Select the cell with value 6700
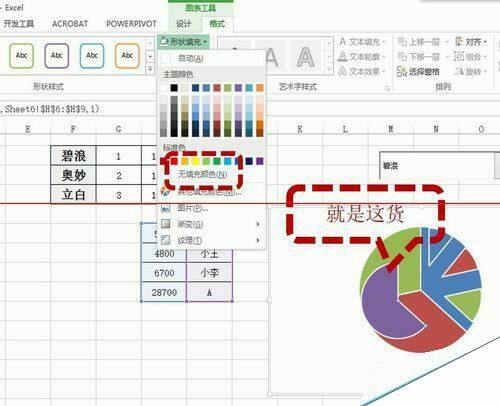500x406 pixels. point(164,273)
